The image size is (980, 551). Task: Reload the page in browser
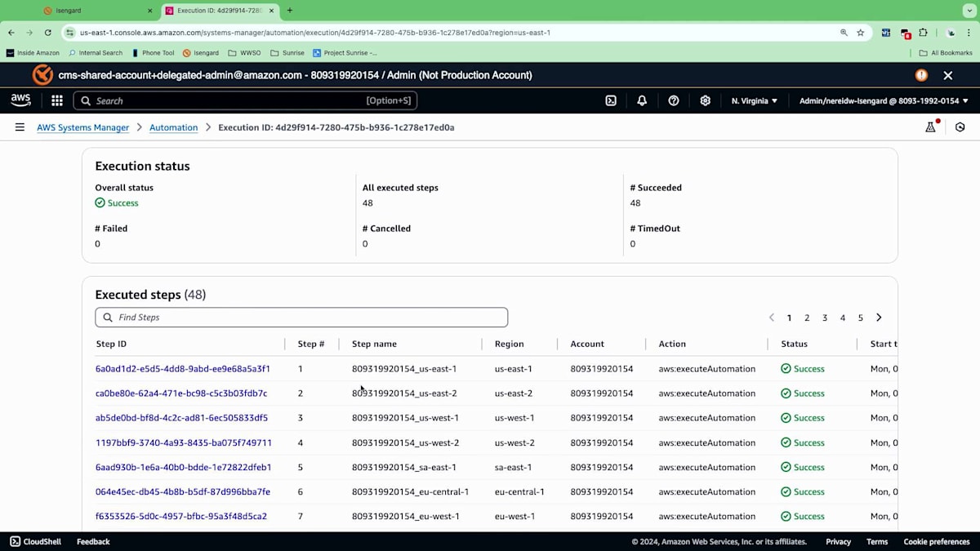(x=48, y=33)
